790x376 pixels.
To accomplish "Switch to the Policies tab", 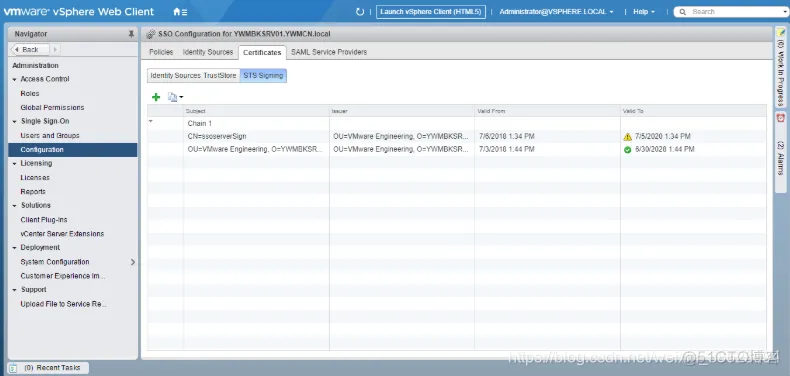I will [161, 52].
